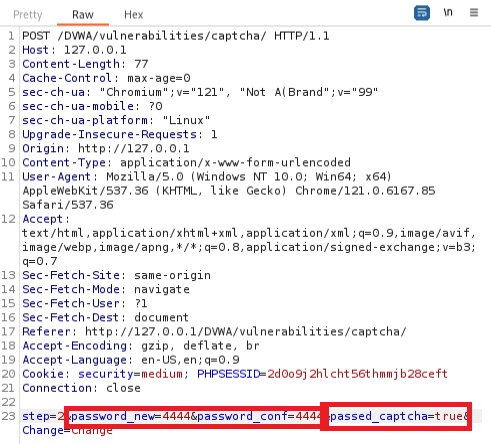Click the sec-ch-ua header name on line 5
Image resolution: width=491 pixels, height=444 pixels.
click(x=53, y=92)
